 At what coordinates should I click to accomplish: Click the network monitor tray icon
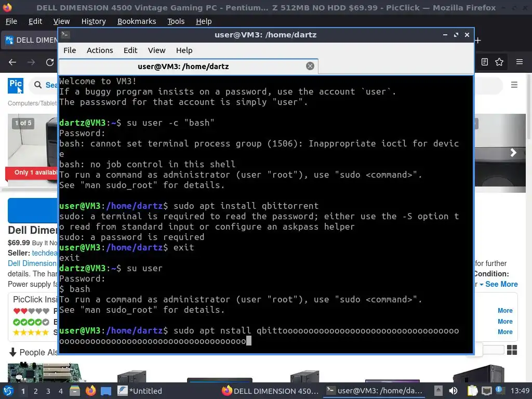[x=486, y=391]
